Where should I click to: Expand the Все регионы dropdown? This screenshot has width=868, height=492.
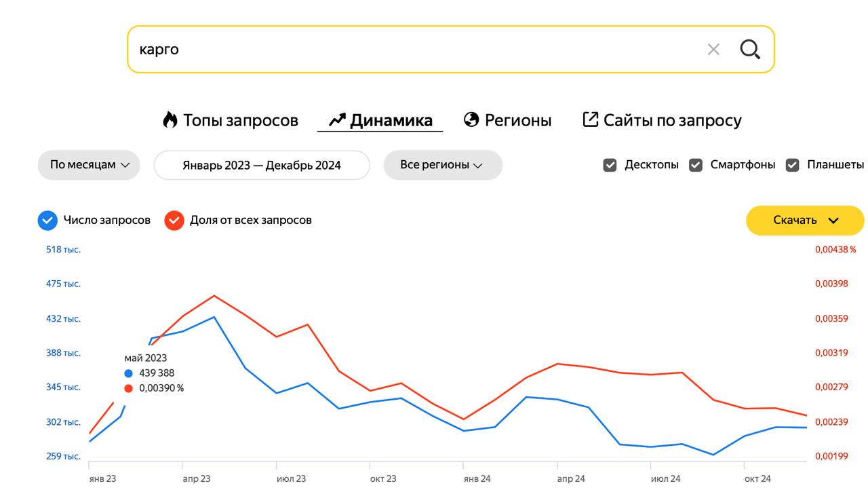click(442, 165)
